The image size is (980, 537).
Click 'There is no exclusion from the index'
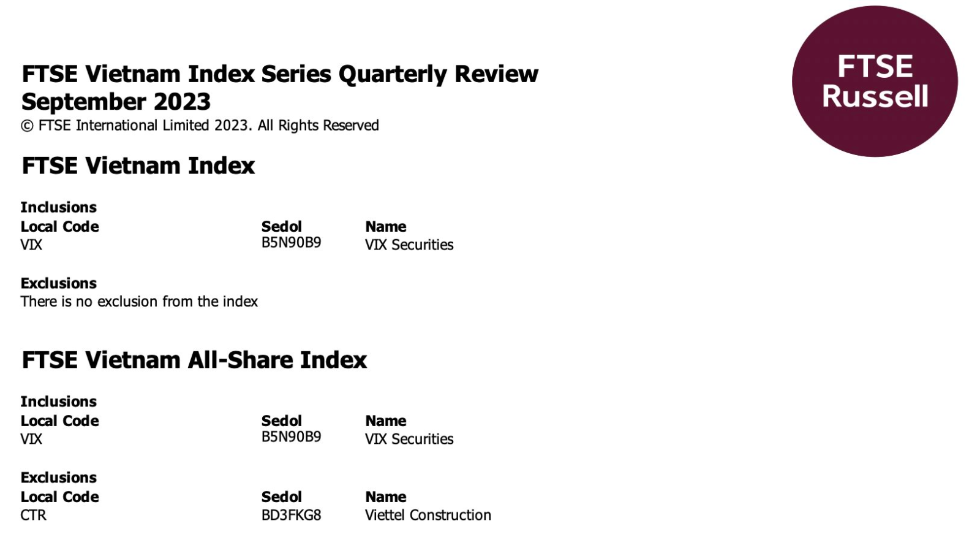[139, 302]
